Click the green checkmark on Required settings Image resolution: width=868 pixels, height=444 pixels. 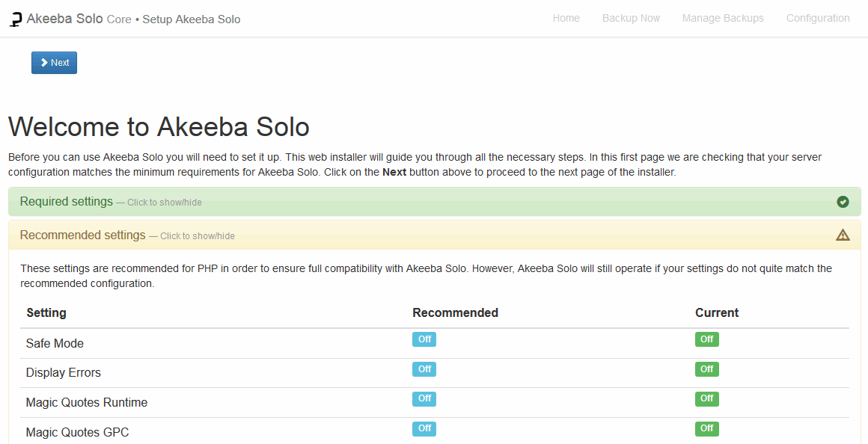point(843,201)
